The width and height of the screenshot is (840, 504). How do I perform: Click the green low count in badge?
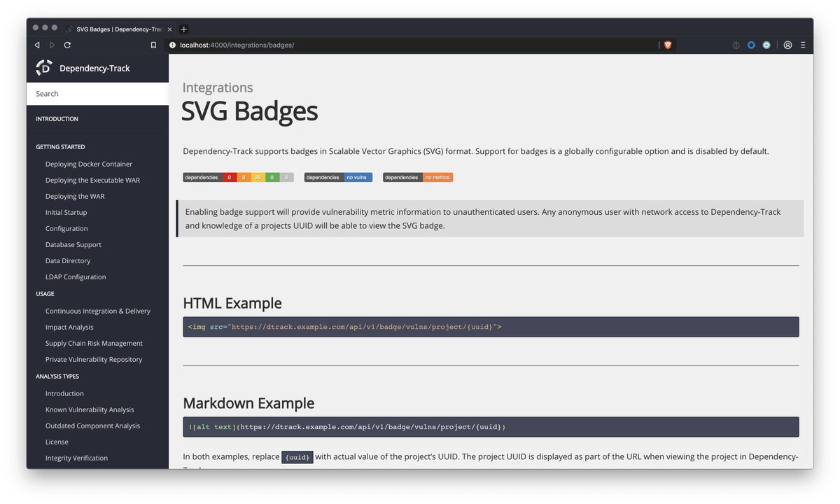(x=272, y=178)
